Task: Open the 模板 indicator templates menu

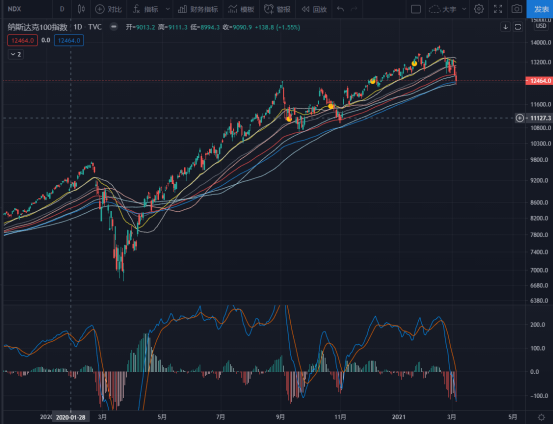Action: point(241,9)
